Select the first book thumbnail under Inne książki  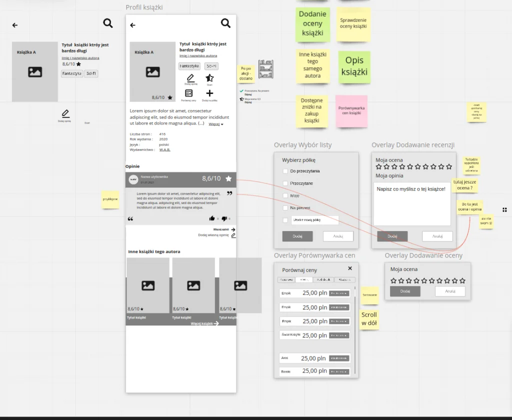(x=148, y=286)
